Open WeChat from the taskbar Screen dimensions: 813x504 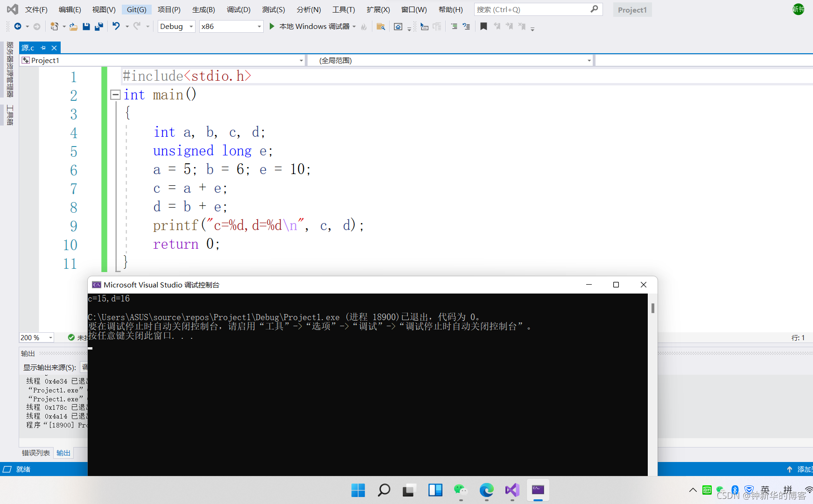461,490
